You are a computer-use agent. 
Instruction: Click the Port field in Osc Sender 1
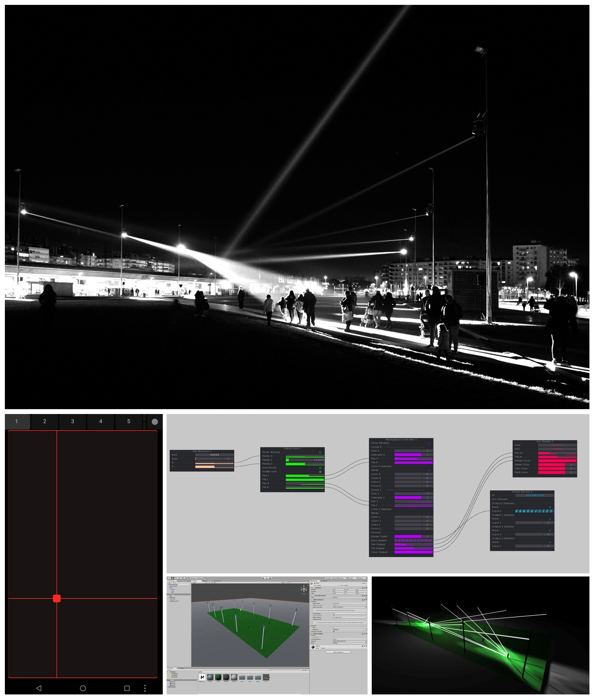click(x=557, y=449)
